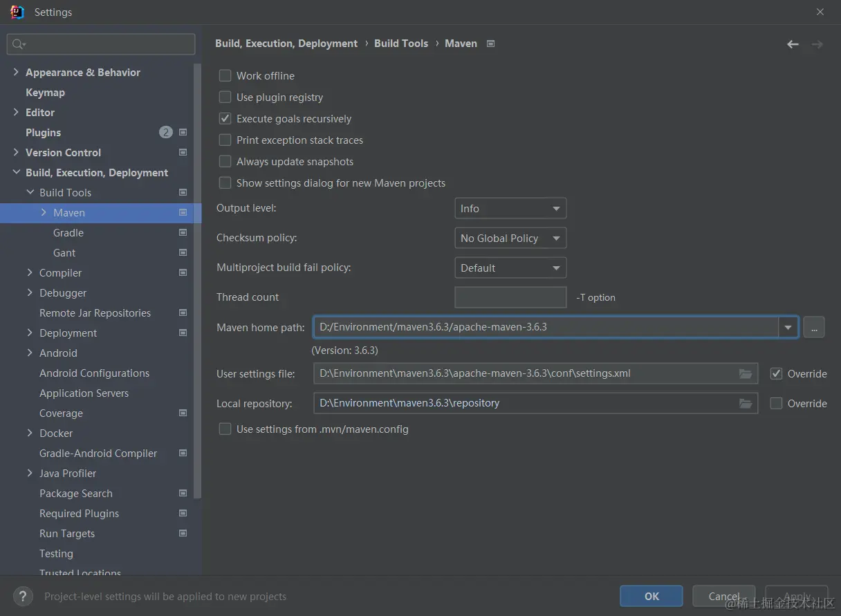The height and width of the screenshot is (616, 841).
Task: Open Checksum policy dropdown
Action: pyautogui.click(x=510, y=238)
